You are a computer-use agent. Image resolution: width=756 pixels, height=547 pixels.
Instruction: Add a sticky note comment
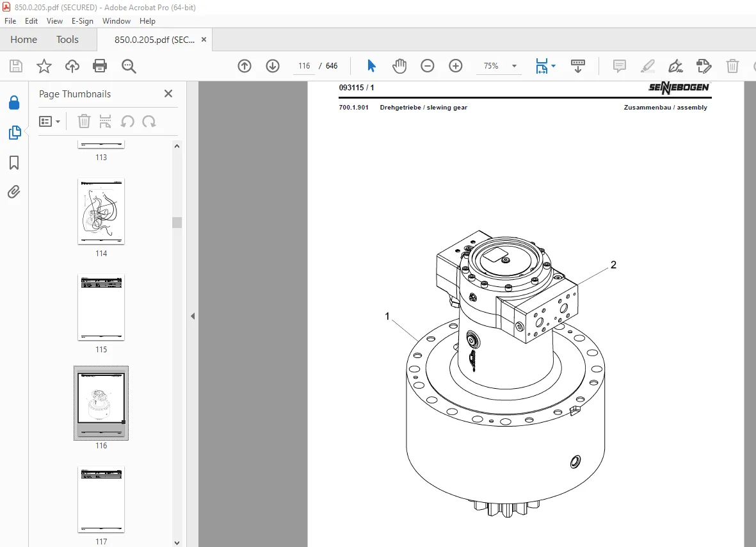pos(619,66)
